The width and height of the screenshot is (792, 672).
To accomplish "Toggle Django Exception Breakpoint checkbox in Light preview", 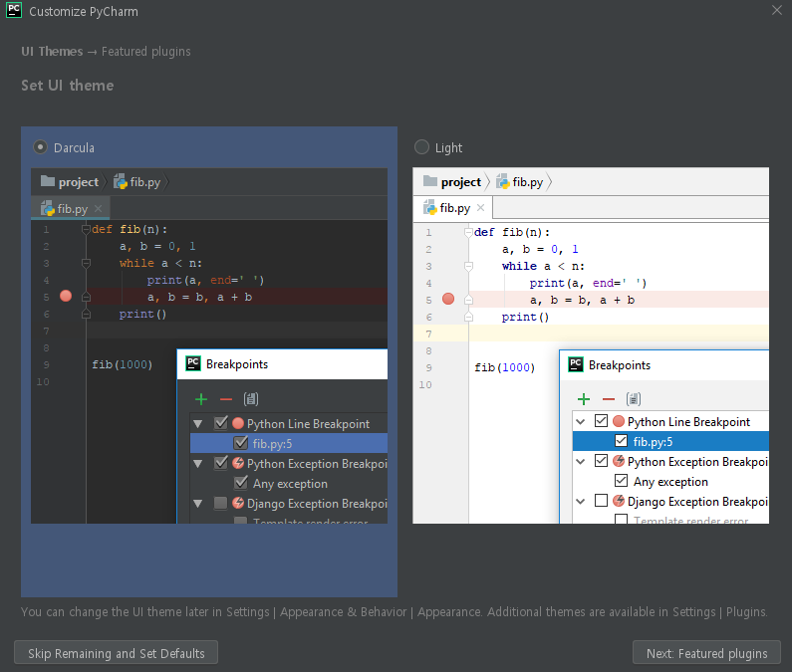I will pos(601,501).
